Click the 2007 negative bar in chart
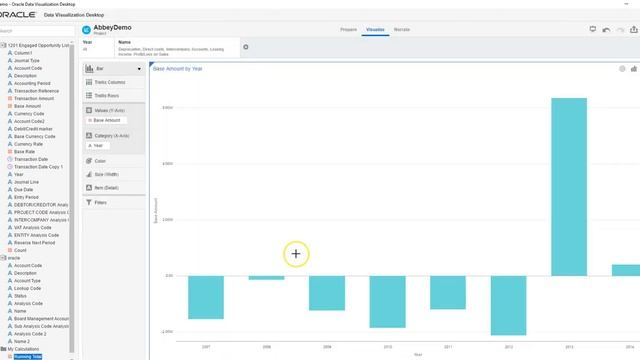Viewport: 640px width, 360px height. pyautogui.click(x=206, y=297)
